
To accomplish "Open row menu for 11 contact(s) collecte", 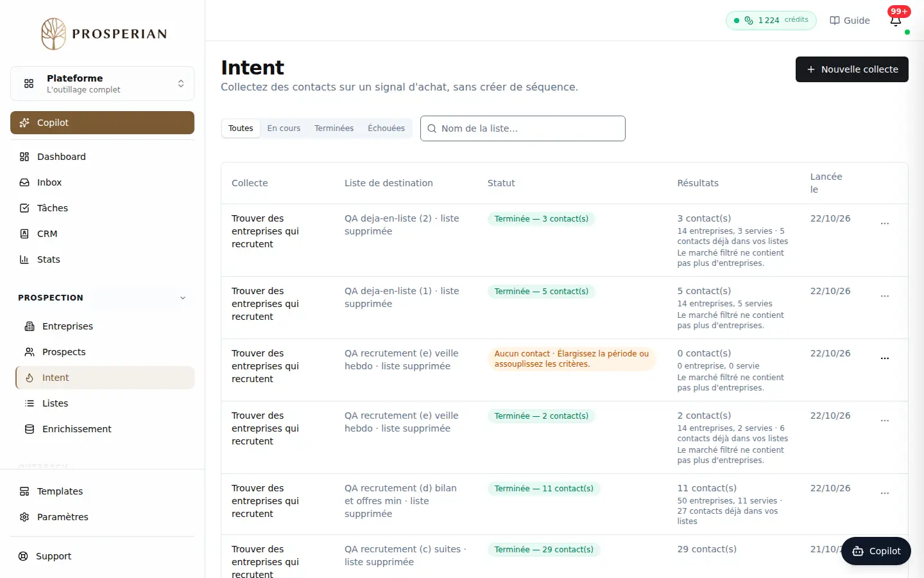I will (x=885, y=493).
